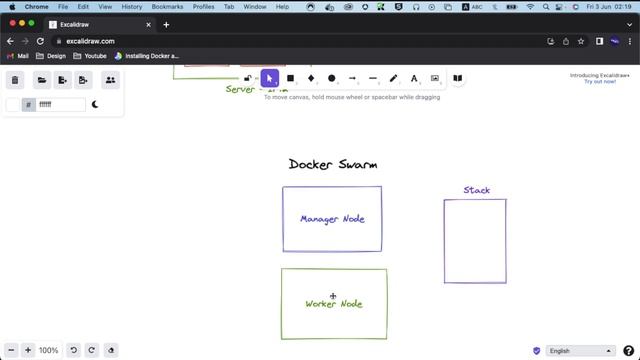Click the share page icon

[566, 41]
